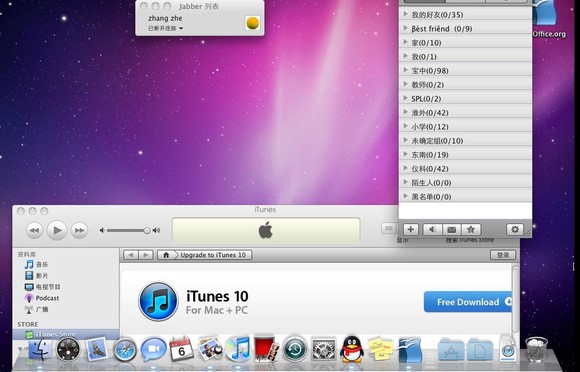Viewport: 580px width, 372px height.
Task: Open the envelope mail button in QQ panel
Action: pos(452,230)
